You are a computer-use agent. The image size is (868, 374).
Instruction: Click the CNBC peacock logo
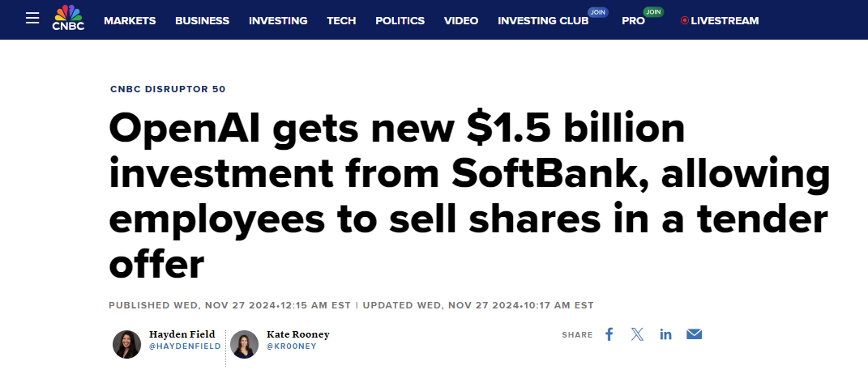point(68,18)
